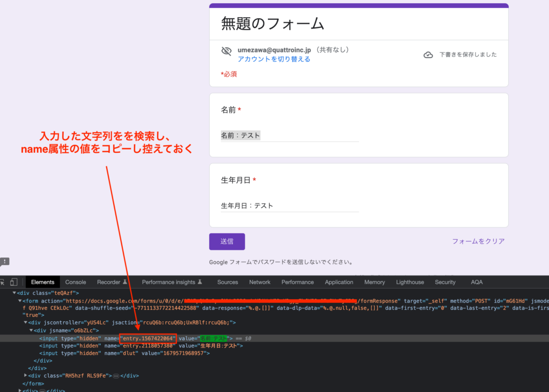
Task: Switch to the Application tab
Action: pyautogui.click(x=339, y=282)
